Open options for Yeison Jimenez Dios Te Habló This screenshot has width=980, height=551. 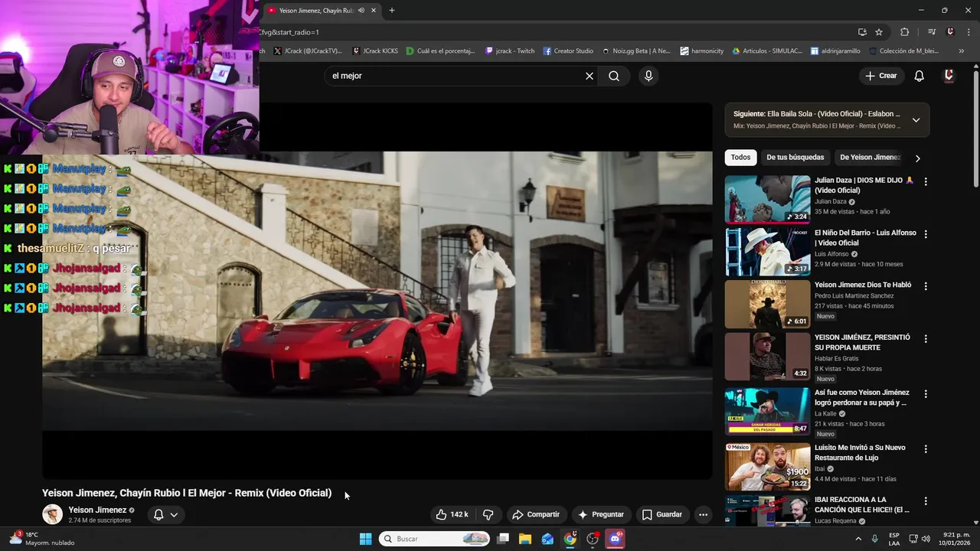pos(926,286)
